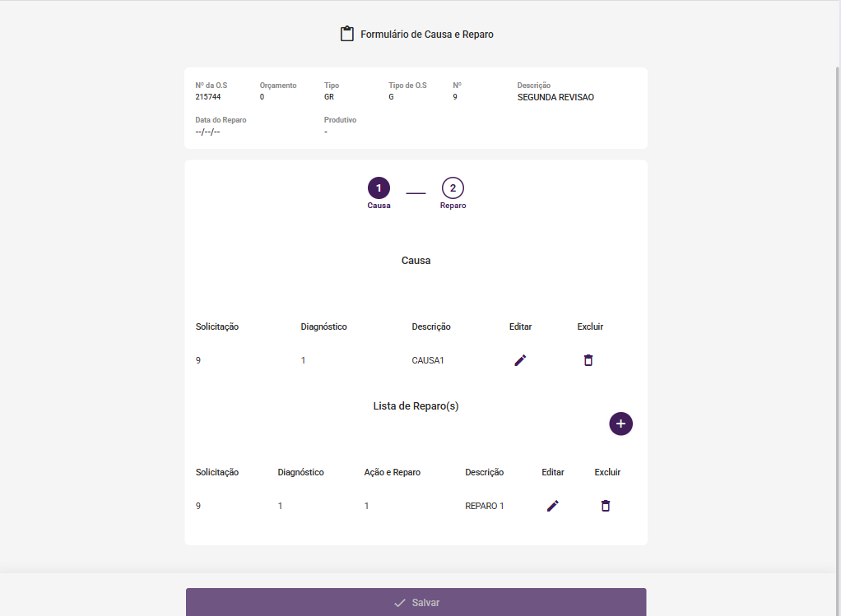Click the clipboard icon beside the form title

tap(347, 35)
